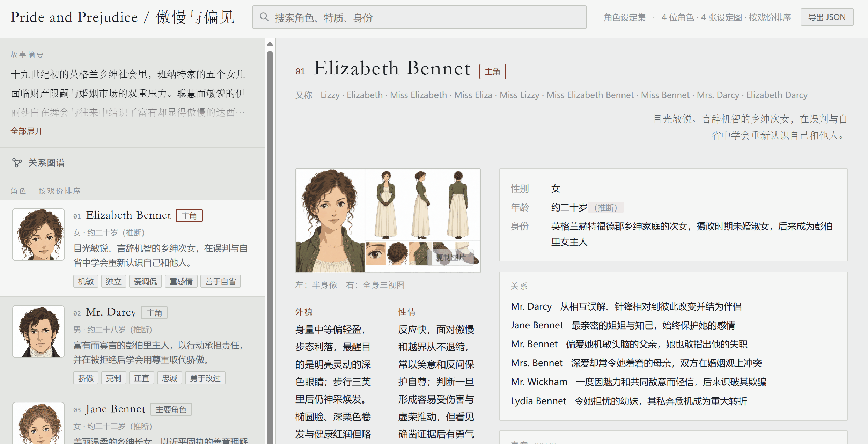Image resolution: width=868 pixels, height=444 pixels.
Task: Click the 机敏 trait tag
Action: pyautogui.click(x=86, y=281)
